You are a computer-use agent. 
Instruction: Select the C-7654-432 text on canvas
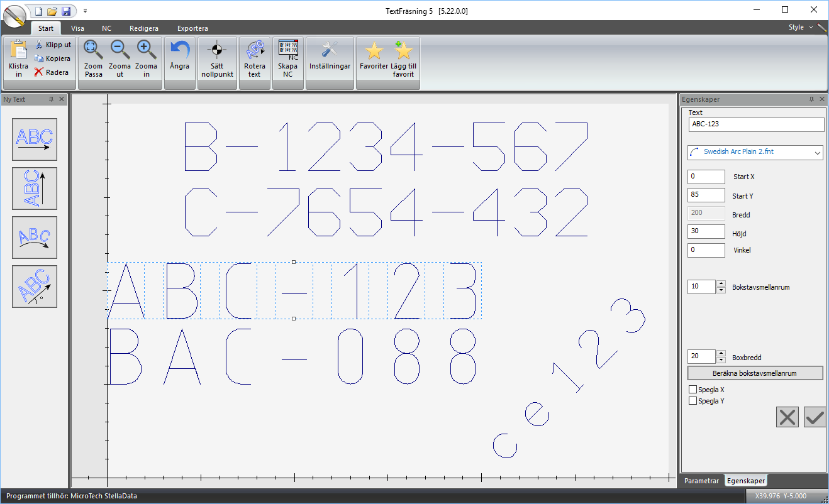tap(386, 212)
